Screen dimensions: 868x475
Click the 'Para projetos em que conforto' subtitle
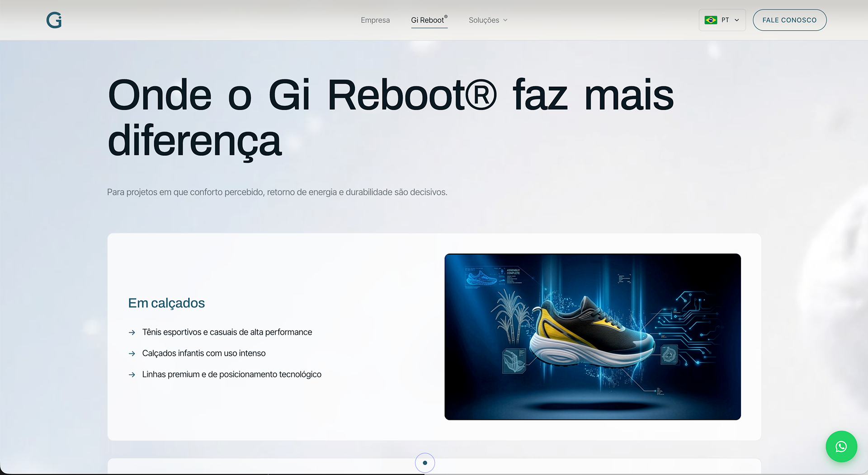point(277,192)
